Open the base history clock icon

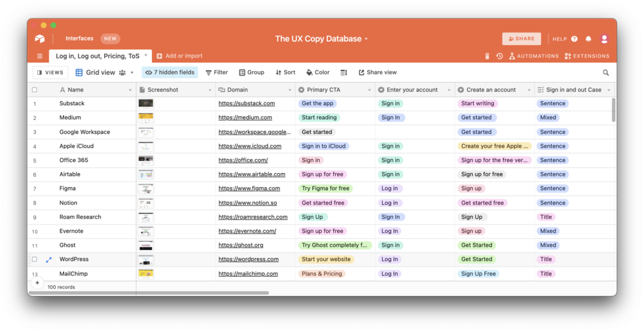click(499, 56)
